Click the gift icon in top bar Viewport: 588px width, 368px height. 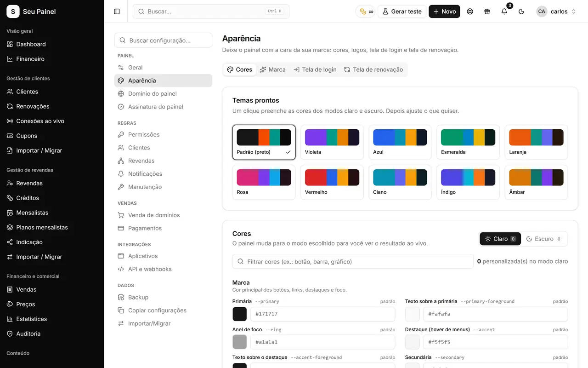(x=487, y=11)
